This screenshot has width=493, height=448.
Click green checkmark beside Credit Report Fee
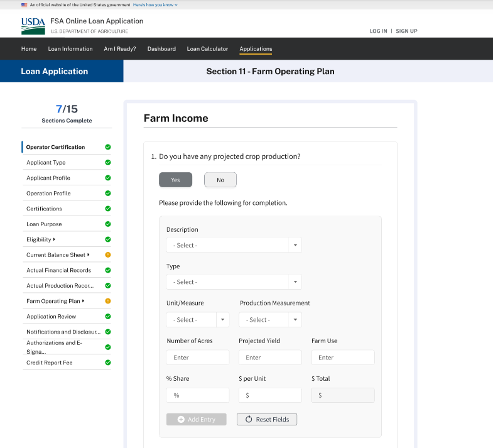coord(108,363)
